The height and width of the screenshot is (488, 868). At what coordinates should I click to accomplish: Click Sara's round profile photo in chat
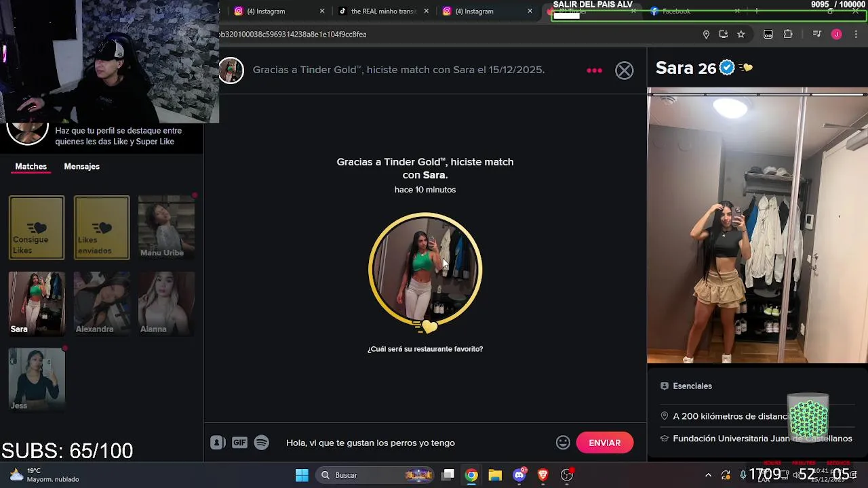point(425,270)
